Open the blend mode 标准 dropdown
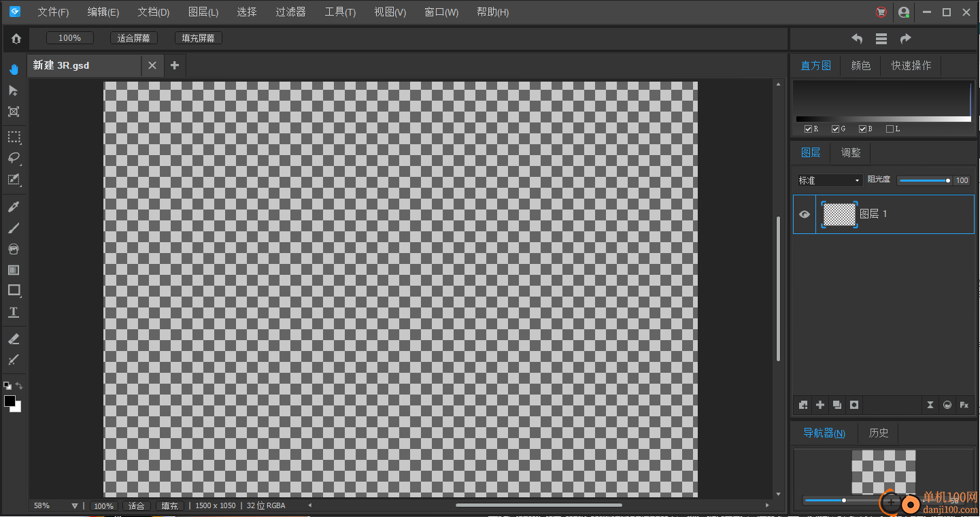Screen dimensions: 980x517 830,180
